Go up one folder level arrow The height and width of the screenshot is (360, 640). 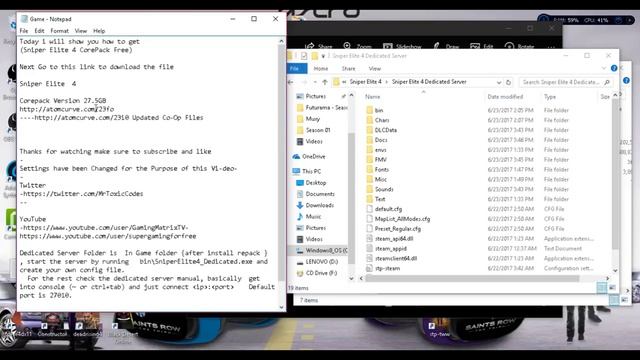coord(325,82)
